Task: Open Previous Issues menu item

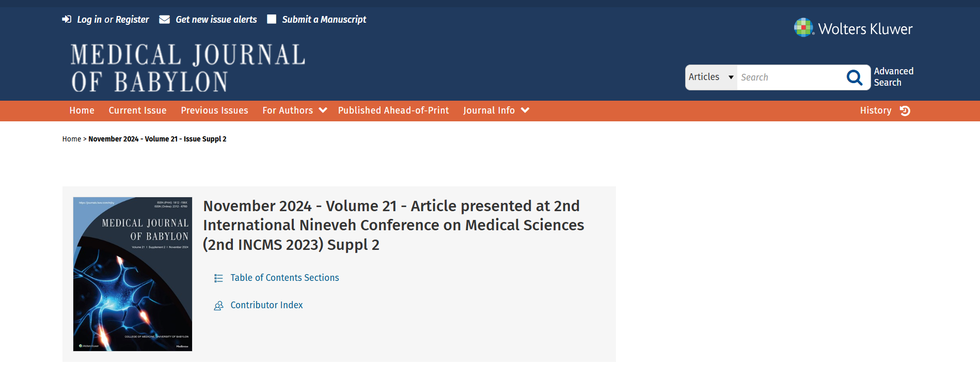Action: (x=214, y=110)
